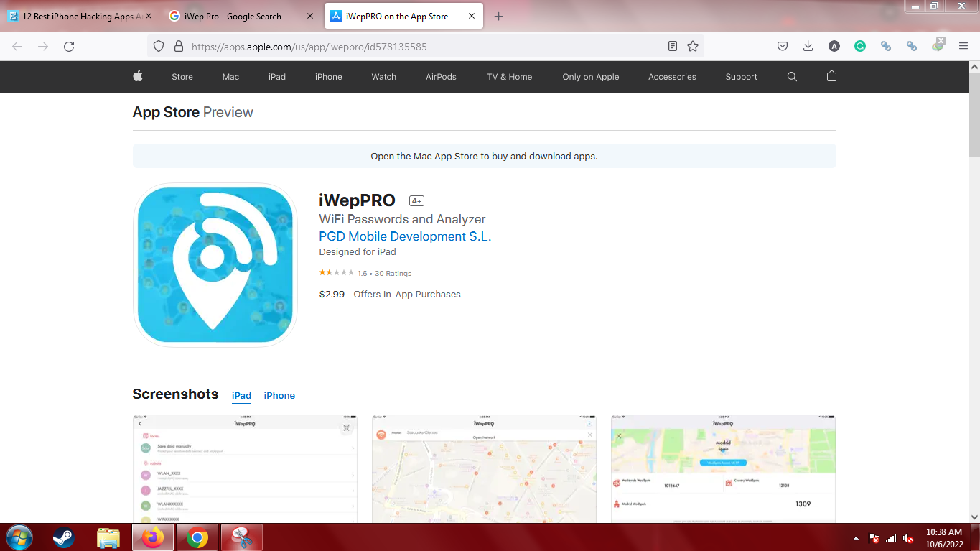Image resolution: width=980 pixels, height=551 pixels.
Task: Click the Grammarly extension icon
Action: coord(859,46)
